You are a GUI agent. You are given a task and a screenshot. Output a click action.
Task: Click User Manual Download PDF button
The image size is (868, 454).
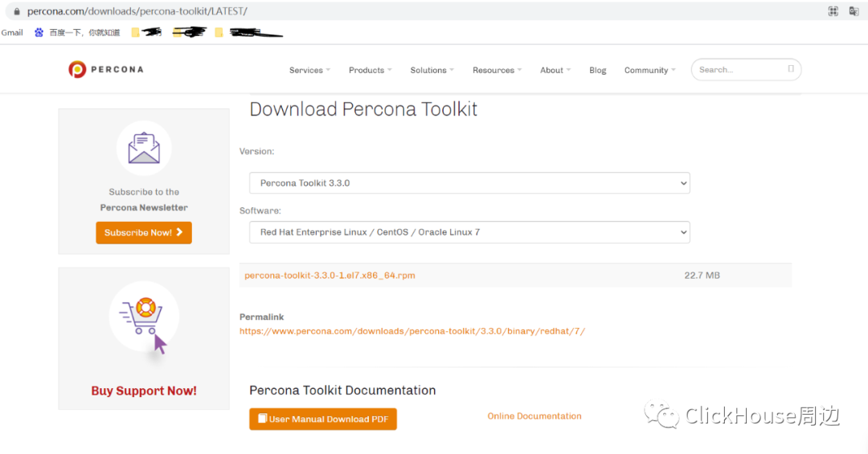323,419
